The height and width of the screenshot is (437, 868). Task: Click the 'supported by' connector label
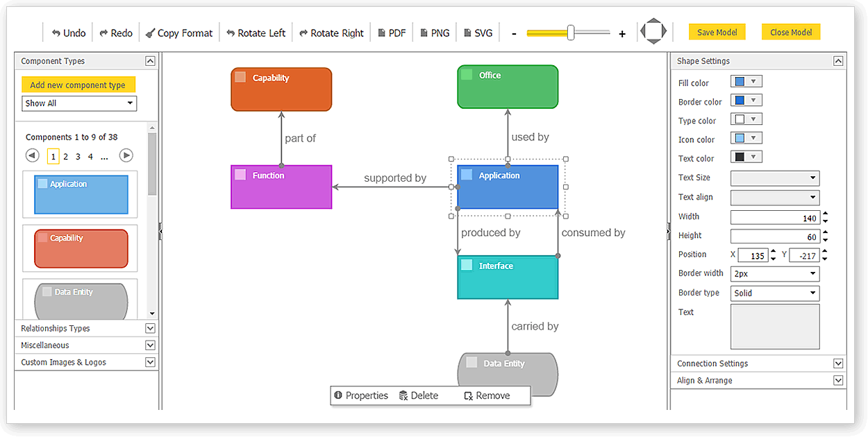tap(395, 178)
